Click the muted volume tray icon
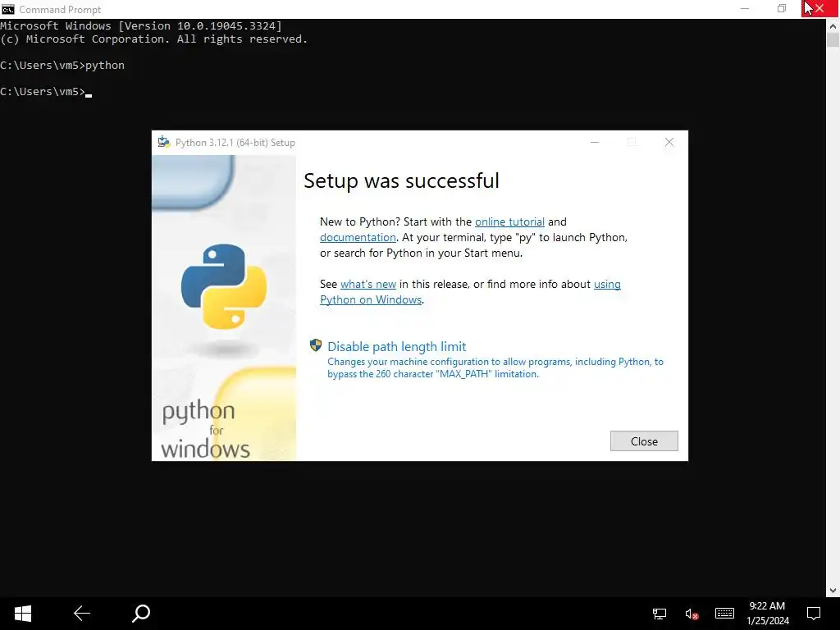Screen dimensions: 840x630 coord(692,614)
